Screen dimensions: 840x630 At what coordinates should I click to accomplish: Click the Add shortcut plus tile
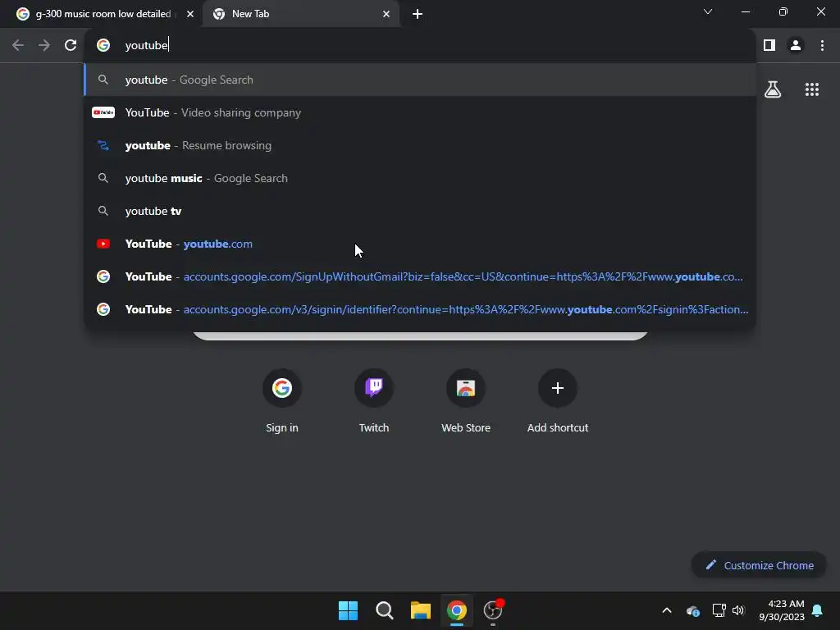click(558, 400)
